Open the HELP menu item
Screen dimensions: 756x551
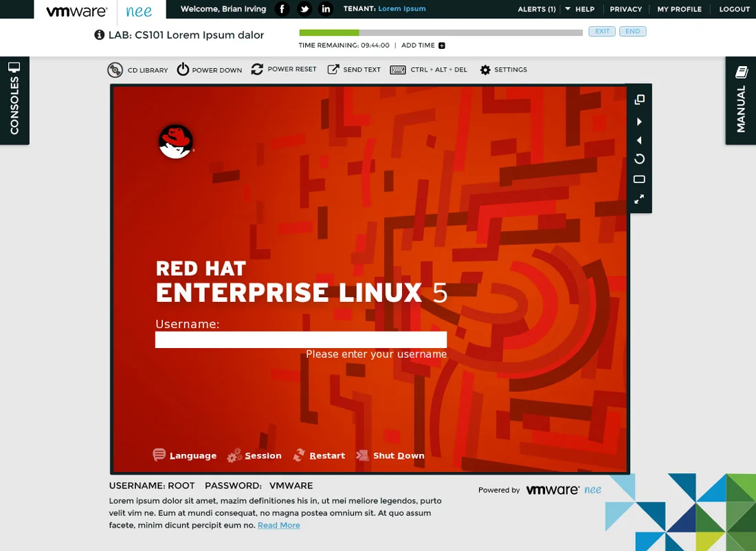pyautogui.click(x=585, y=9)
